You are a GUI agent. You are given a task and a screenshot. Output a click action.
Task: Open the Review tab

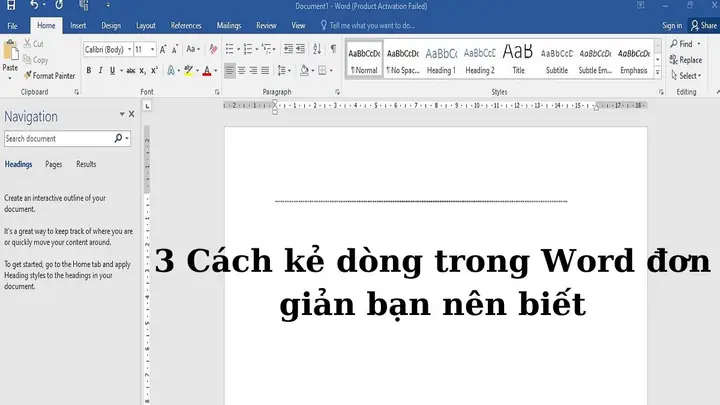pyautogui.click(x=266, y=26)
